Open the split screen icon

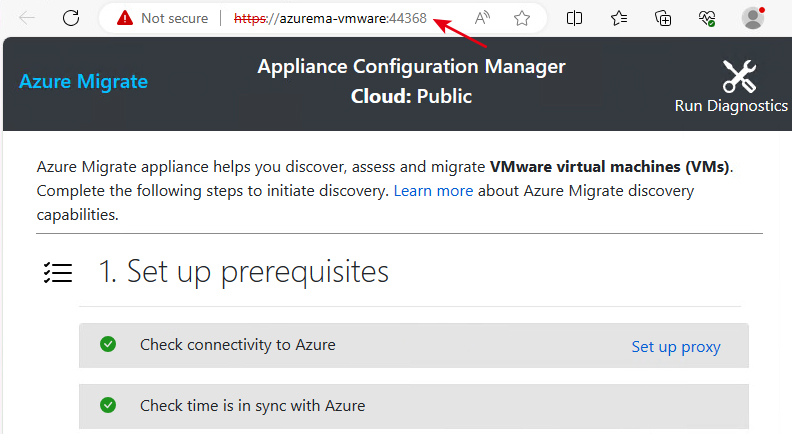[x=574, y=18]
